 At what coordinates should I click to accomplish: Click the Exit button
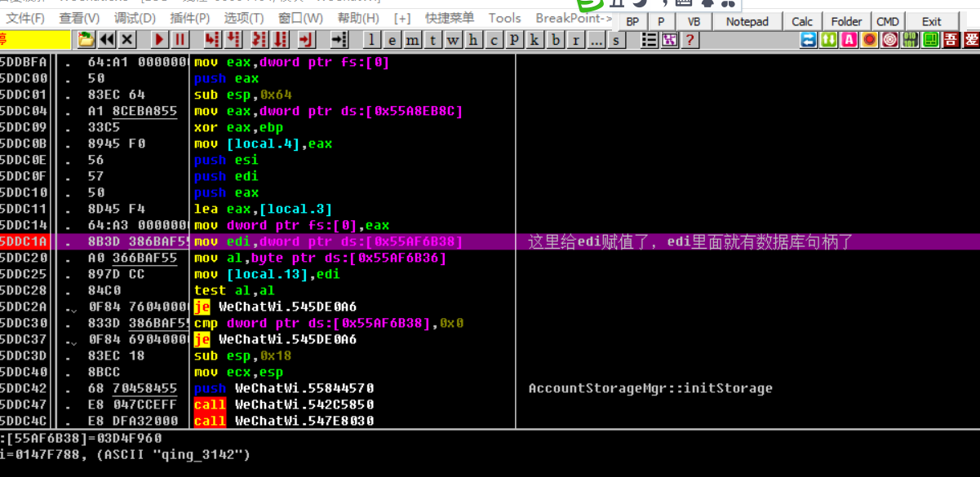click(931, 22)
